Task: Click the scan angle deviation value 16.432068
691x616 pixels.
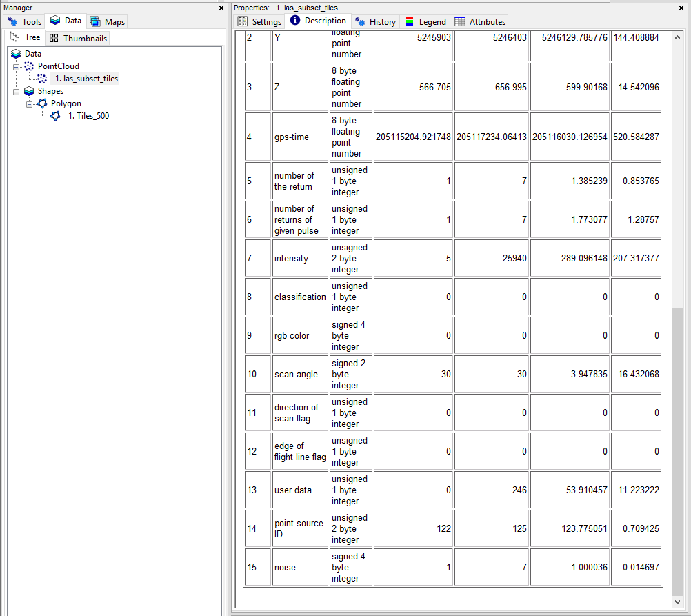Action: coord(638,375)
